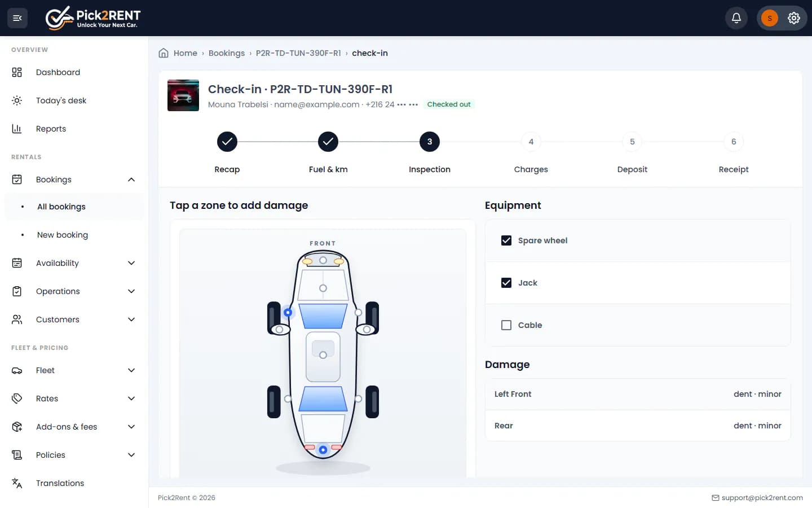This screenshot has width=812, height=508.
Task: Collapse the sidebar with the menu icon
Action: point(17,18)
